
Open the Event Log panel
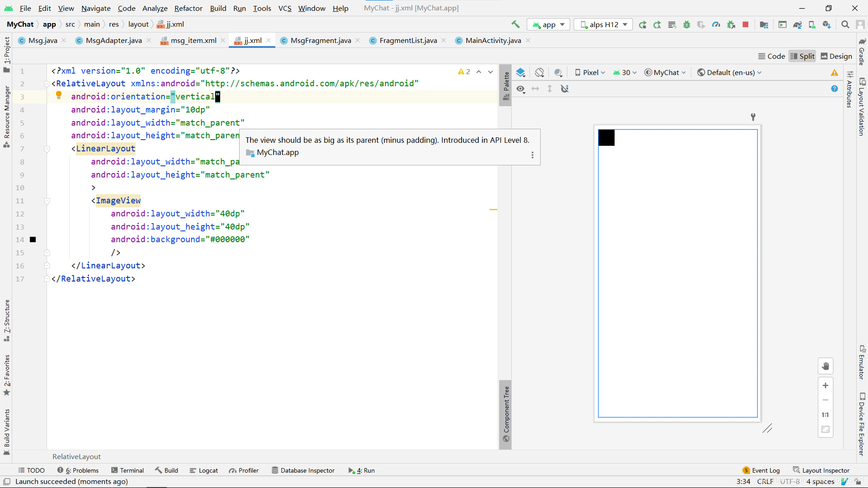pyautogui.click(x=761, y=470)
